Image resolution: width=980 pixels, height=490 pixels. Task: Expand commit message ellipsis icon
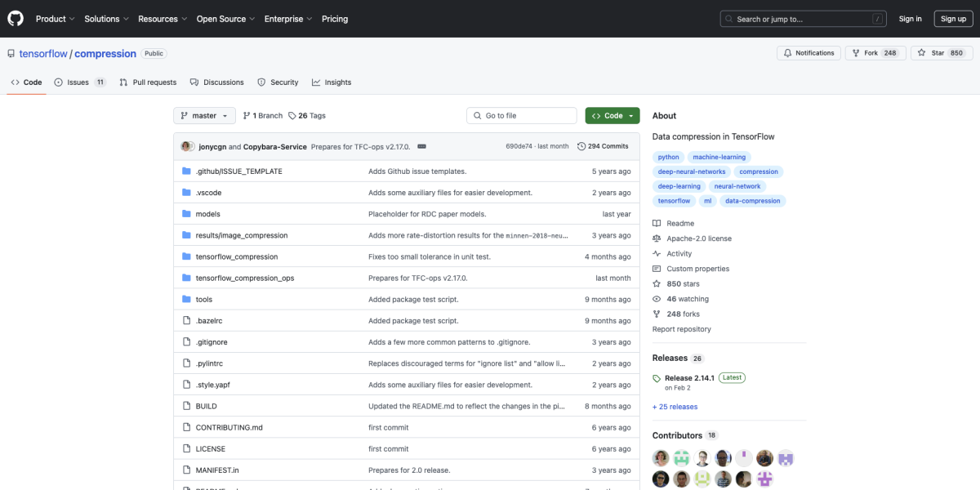click(421, 146)
